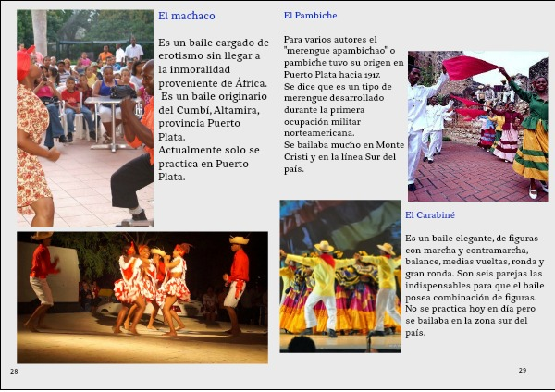Click page number 29
The width and height of the screenshot is (555, 392).
tap(522, 371)
